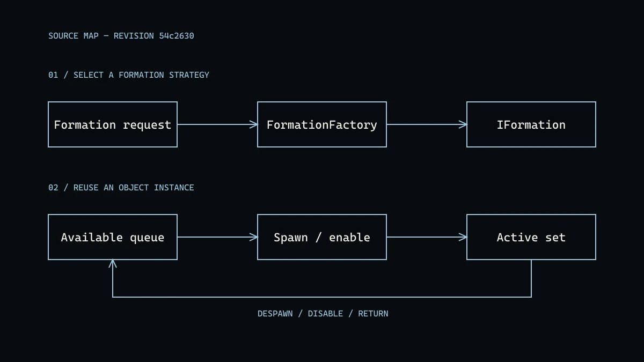Click the SOURCE MAP revision 54c2630 heading

(121, 36)
